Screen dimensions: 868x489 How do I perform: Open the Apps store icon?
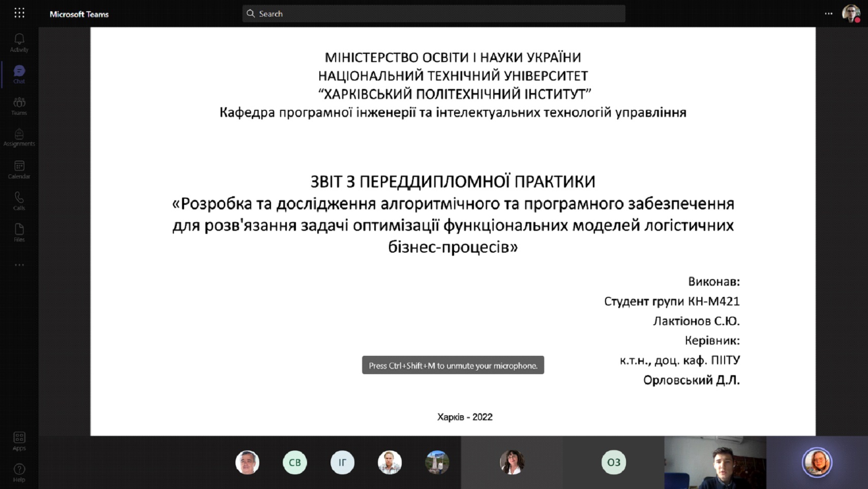[x=19, y=441]
